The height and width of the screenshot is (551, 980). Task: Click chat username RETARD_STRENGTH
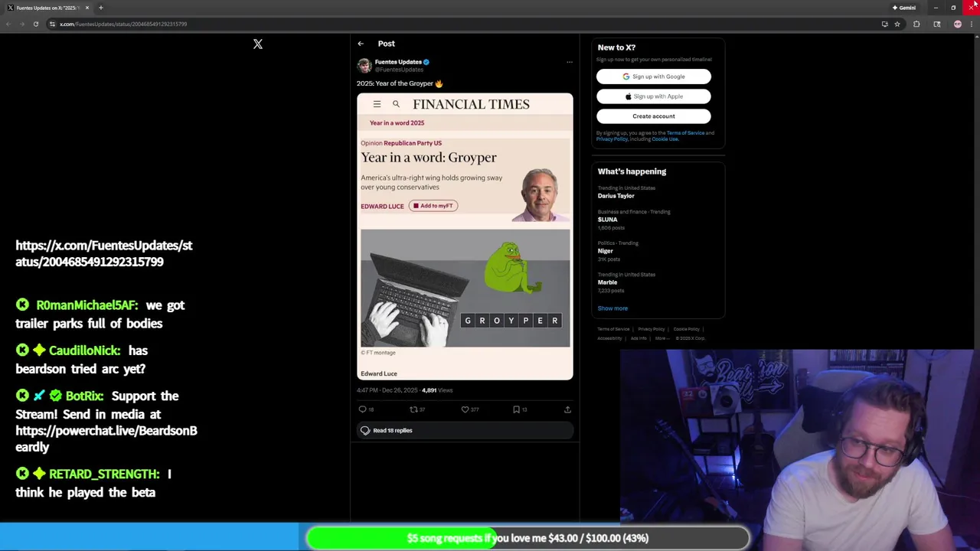coord(104,474)
